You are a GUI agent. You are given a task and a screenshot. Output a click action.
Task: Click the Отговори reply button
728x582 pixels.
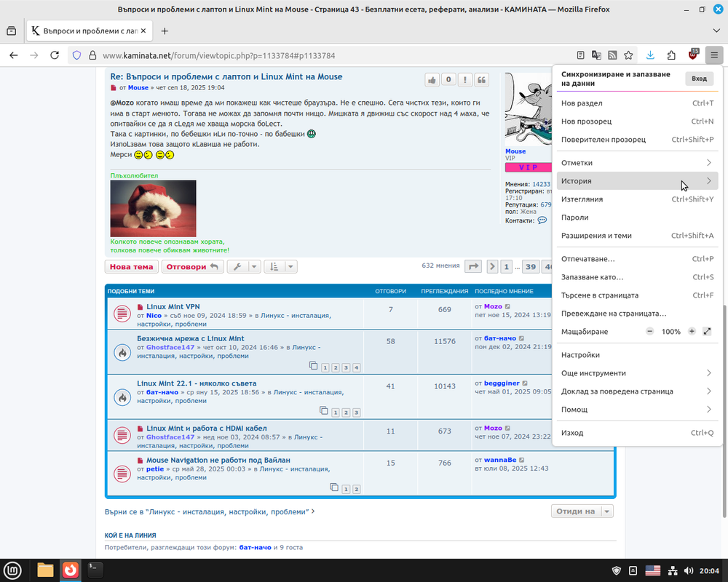coord(192,266)
